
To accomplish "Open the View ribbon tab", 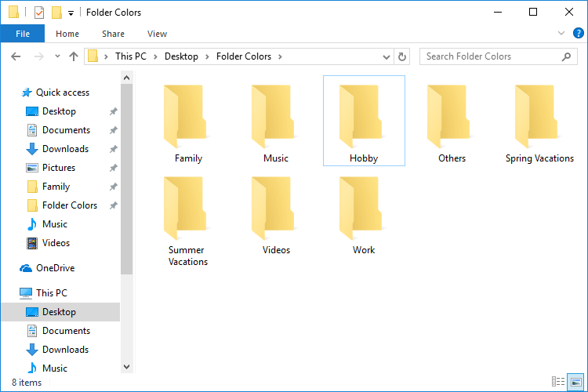I will pos(157,34).
